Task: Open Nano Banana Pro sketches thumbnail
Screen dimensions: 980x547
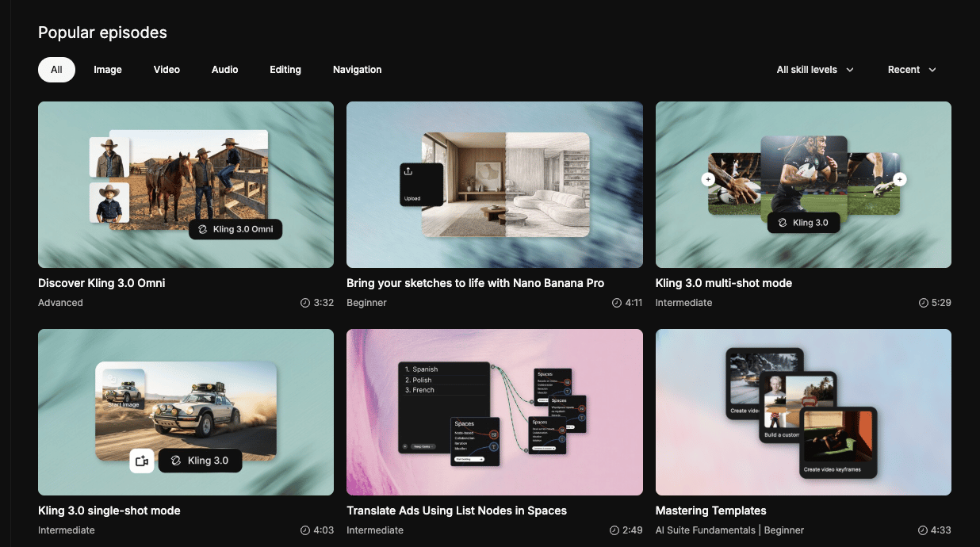Action: tap(495, 185)
